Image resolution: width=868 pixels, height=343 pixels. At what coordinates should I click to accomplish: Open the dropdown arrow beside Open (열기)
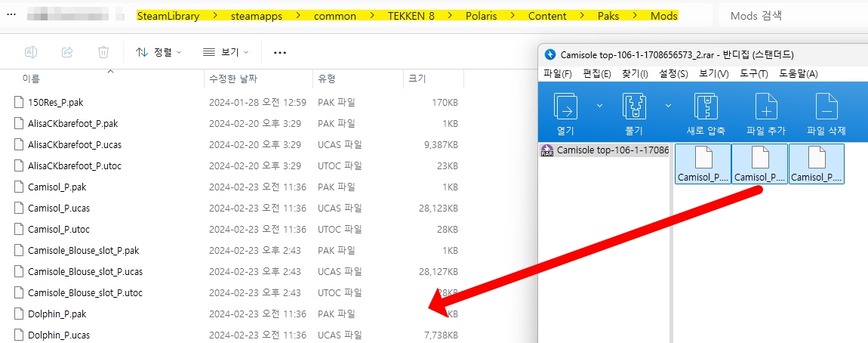click(599, 106)
